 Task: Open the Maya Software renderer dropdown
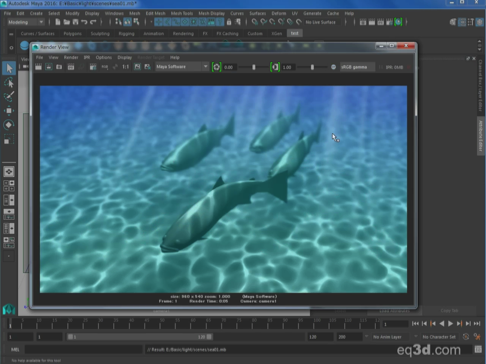182,67
